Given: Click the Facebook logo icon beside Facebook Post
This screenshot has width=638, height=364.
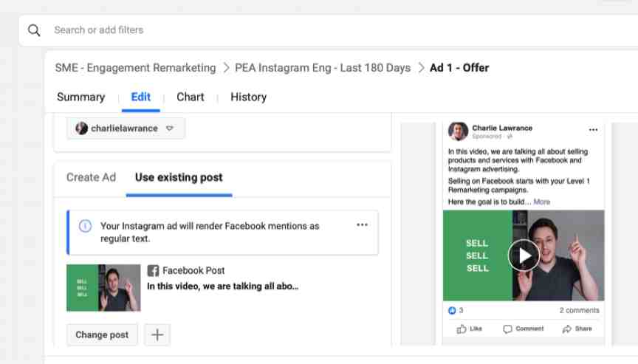Looking at the screenshot, I should [153, 271].
